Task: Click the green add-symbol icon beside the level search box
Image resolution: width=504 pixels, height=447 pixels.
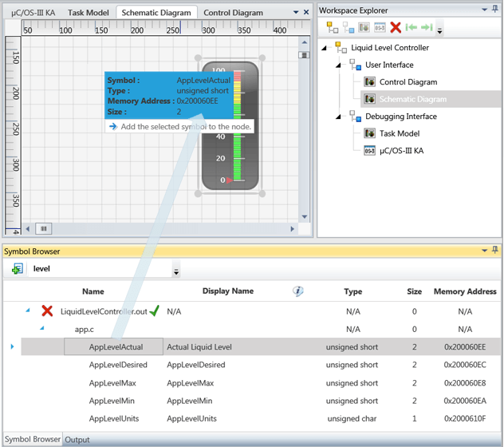Action: tap(17, 270)
